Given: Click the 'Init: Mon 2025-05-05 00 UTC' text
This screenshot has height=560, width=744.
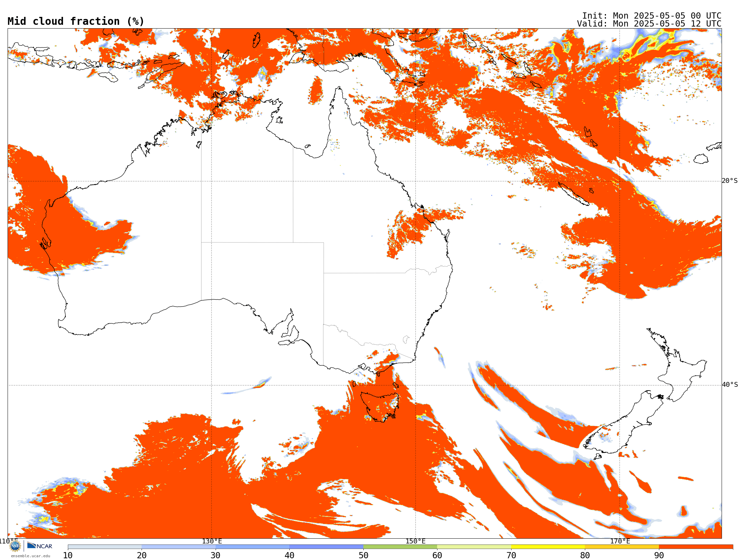Looking at the screenshot, I should tap(652, 16).
